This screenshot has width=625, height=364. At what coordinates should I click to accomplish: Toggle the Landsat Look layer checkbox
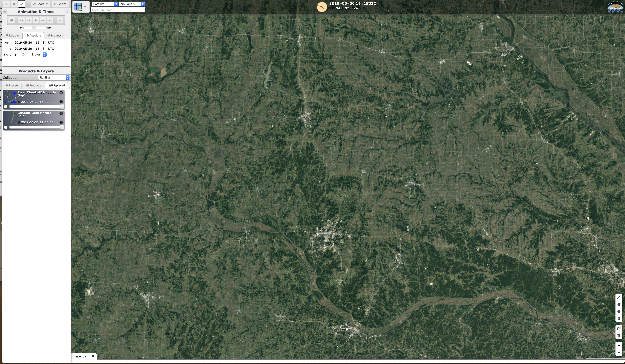6,127
